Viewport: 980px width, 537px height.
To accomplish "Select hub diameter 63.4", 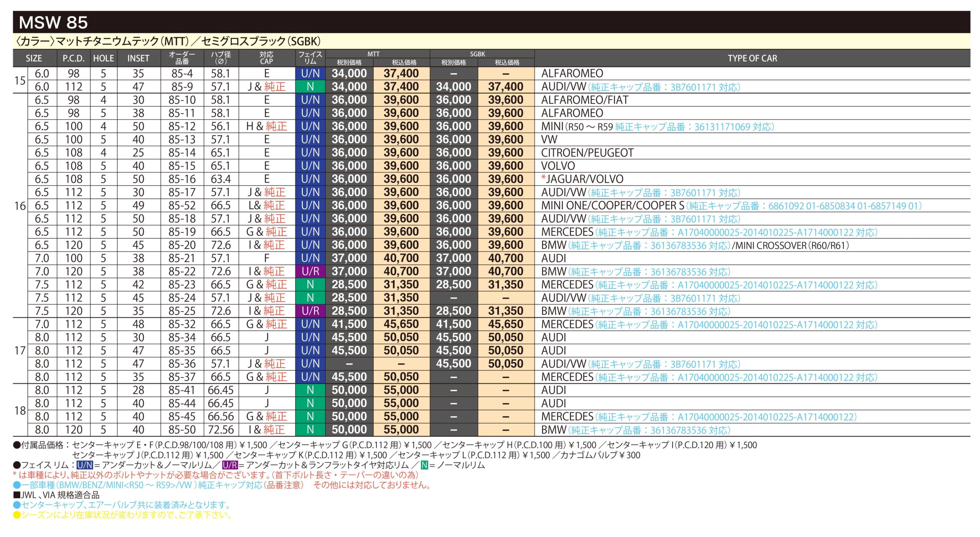I will [x=221, y=179].
